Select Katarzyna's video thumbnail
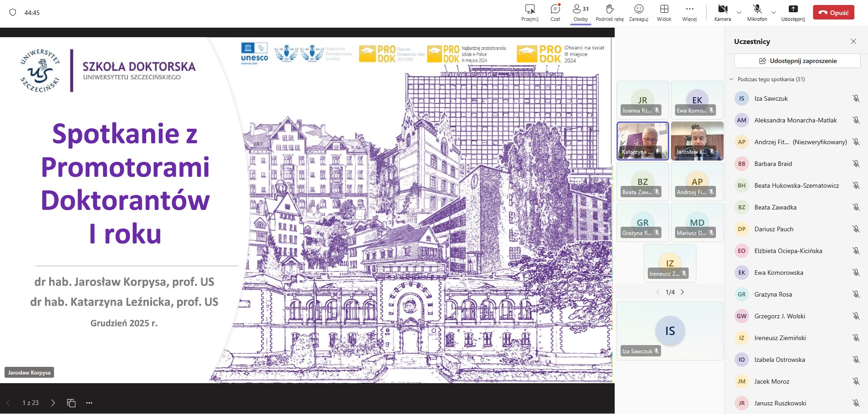Image resolution: width=868 pixels, height=414 pixels. [642, 141]
